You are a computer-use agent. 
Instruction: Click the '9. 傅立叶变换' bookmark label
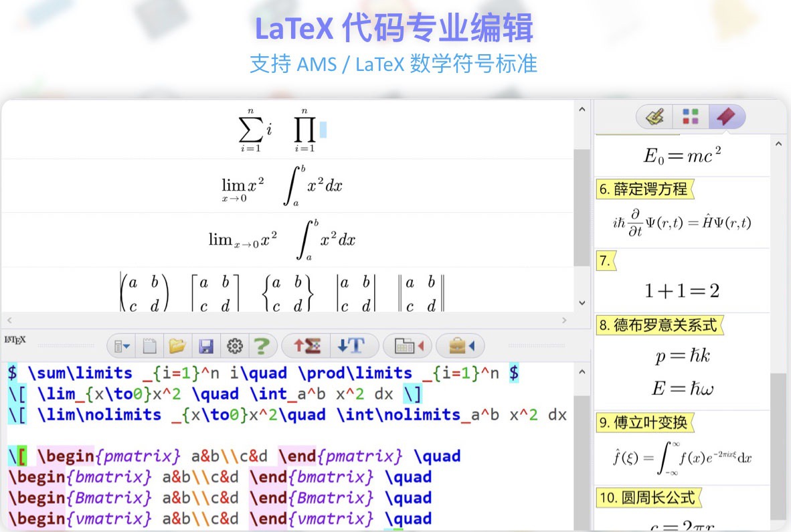[644, 422]
